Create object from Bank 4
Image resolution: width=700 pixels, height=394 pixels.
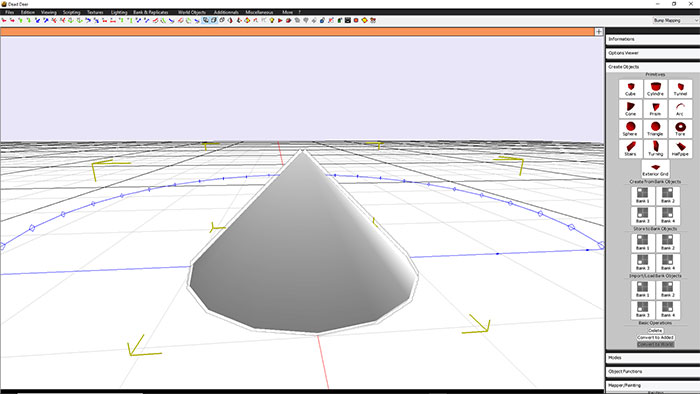pyautogui.click(x=667, y=216)
